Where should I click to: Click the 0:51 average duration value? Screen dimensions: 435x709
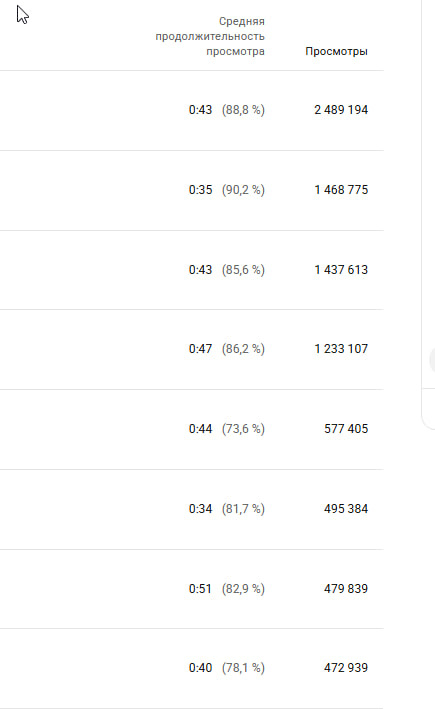tap(200, 589)
